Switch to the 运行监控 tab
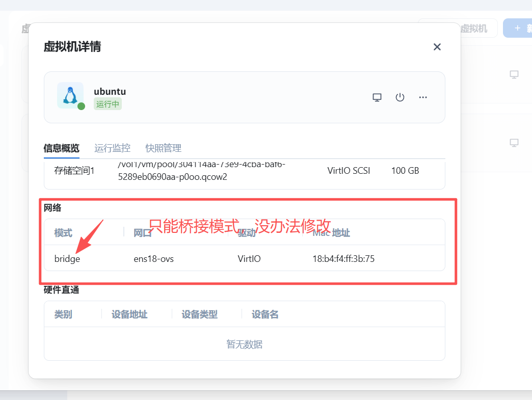The image size is (532, 400). tap(113, 148)
